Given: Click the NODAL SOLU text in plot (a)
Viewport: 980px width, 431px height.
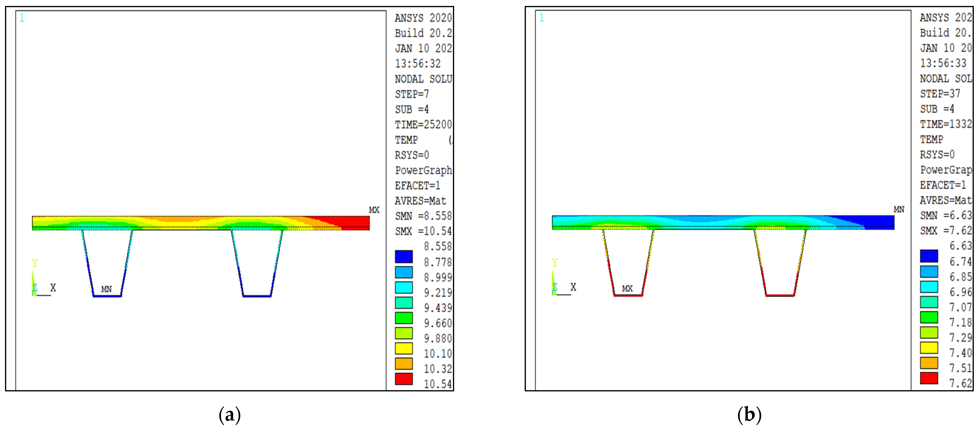Looking at the screenshot, I should [423, 79].
